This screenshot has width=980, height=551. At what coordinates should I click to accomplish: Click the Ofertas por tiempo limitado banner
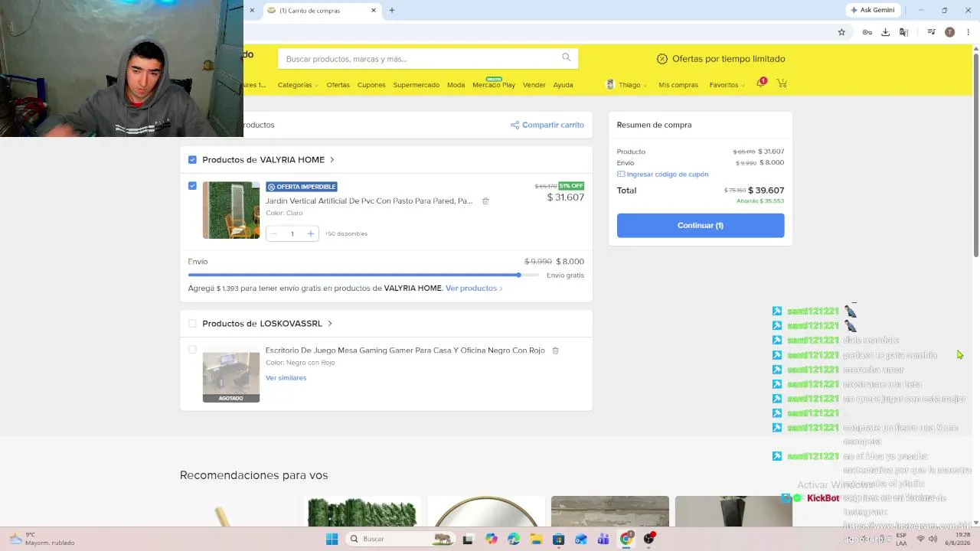coord(721,59)
